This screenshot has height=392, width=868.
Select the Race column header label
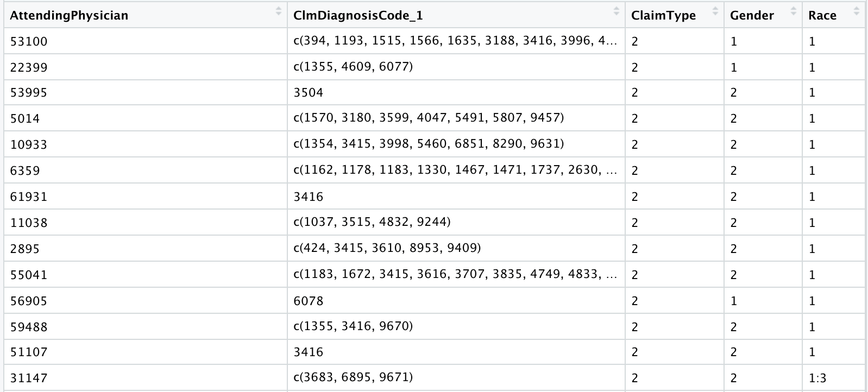point(822,16)
